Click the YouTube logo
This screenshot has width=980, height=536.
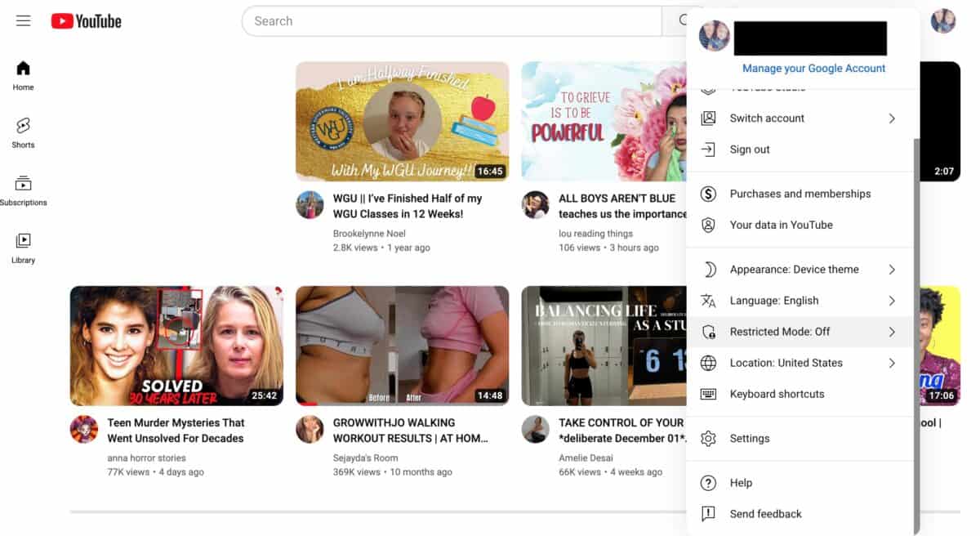click(x=86, y=21)
